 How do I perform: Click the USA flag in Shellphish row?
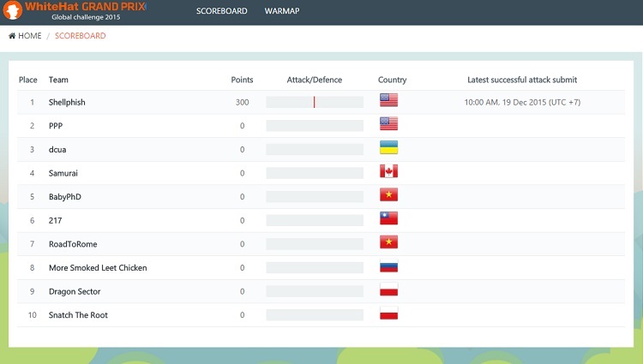[388, 100]
